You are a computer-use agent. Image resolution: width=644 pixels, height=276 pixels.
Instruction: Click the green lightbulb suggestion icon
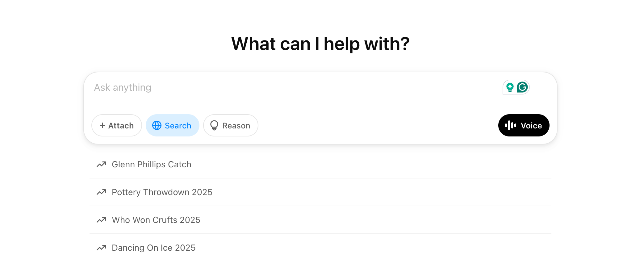(x=510, y=87)
